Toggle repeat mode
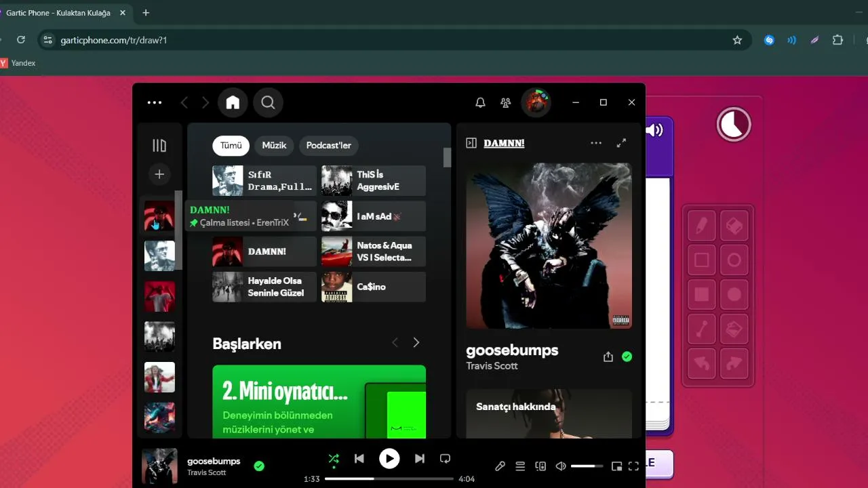 point(445,459)
